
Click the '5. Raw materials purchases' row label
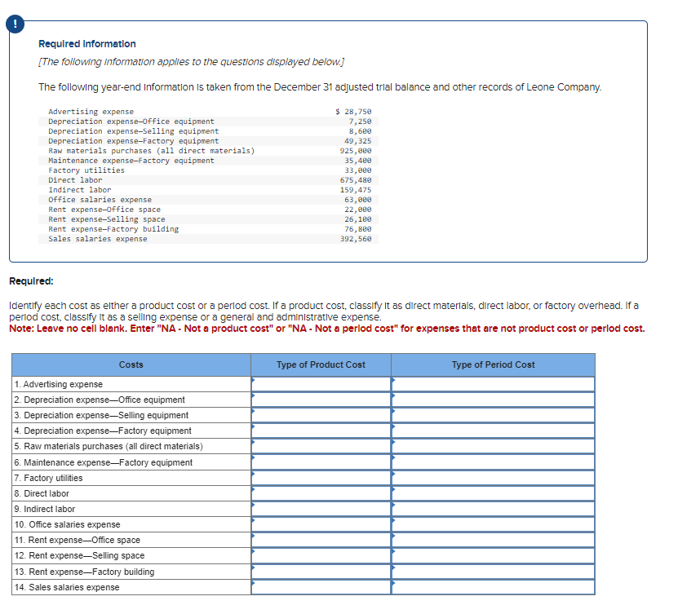click(109, 447)
